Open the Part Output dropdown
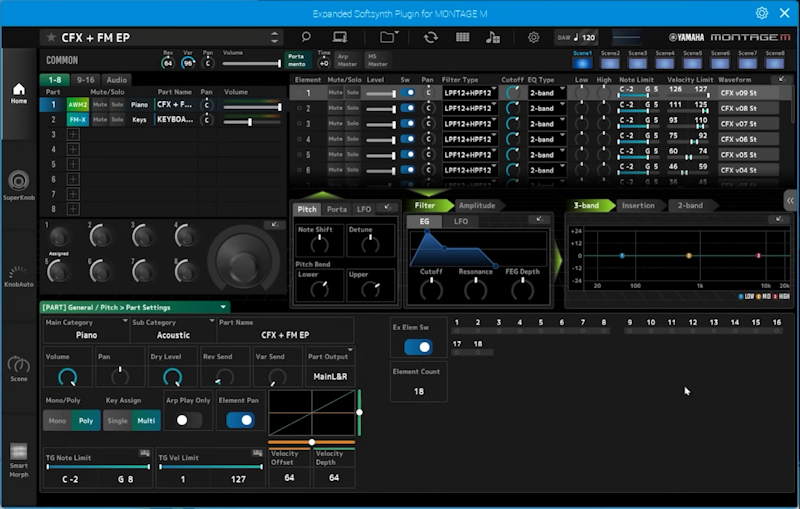This screenshot has width=800, height=509. pos(330,367)
